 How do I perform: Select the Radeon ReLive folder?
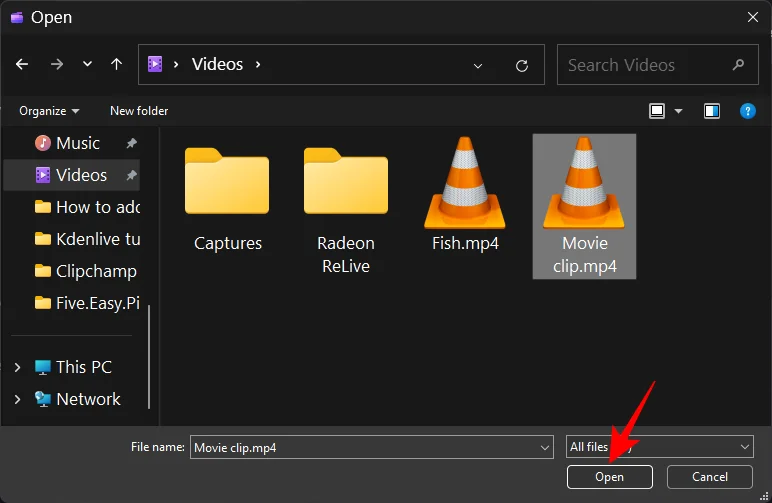pos(346,205)
